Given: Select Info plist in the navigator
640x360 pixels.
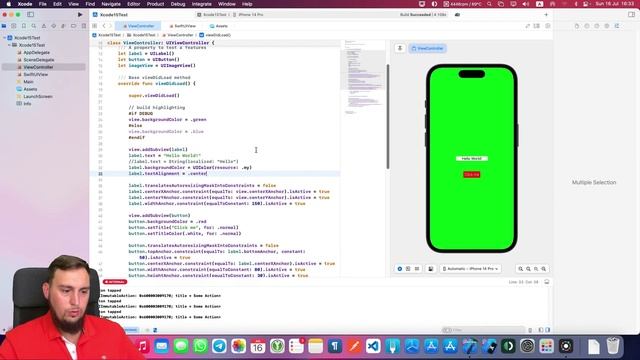Looking at the screenshot, I should point(27,104).
